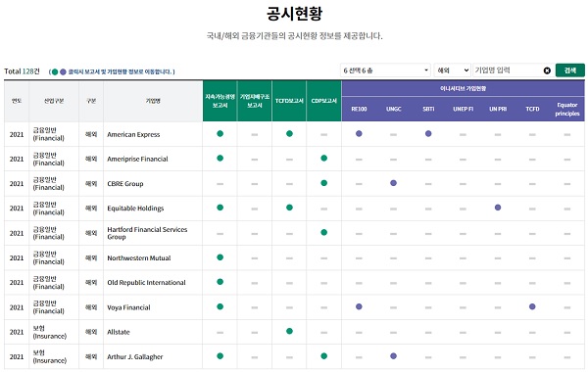Click American Express SBTi purple dot
The height and width of the screenshot is (372, 588).
[428, 134]
